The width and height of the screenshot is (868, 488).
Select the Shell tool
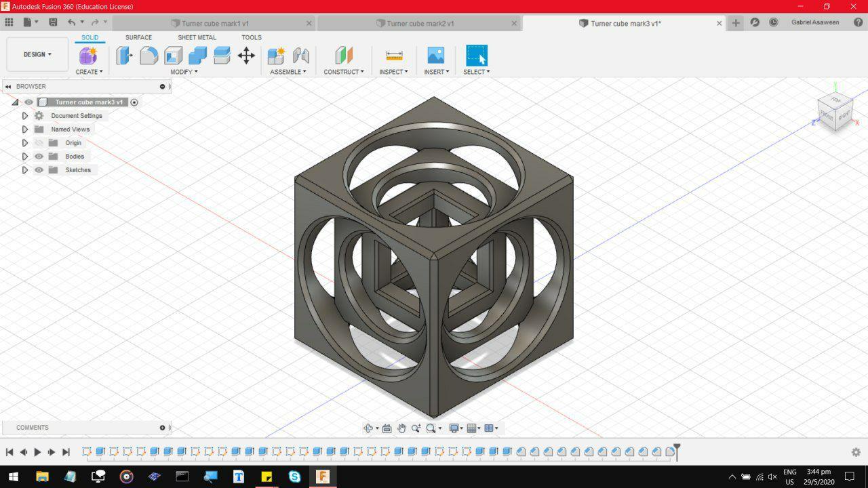tap(173, 56)
